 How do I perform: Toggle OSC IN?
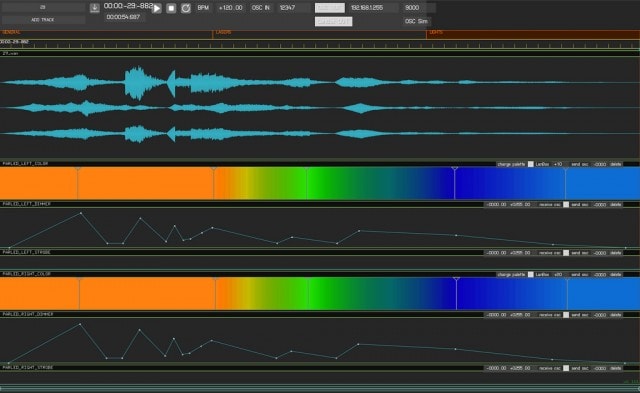[261, 8]
